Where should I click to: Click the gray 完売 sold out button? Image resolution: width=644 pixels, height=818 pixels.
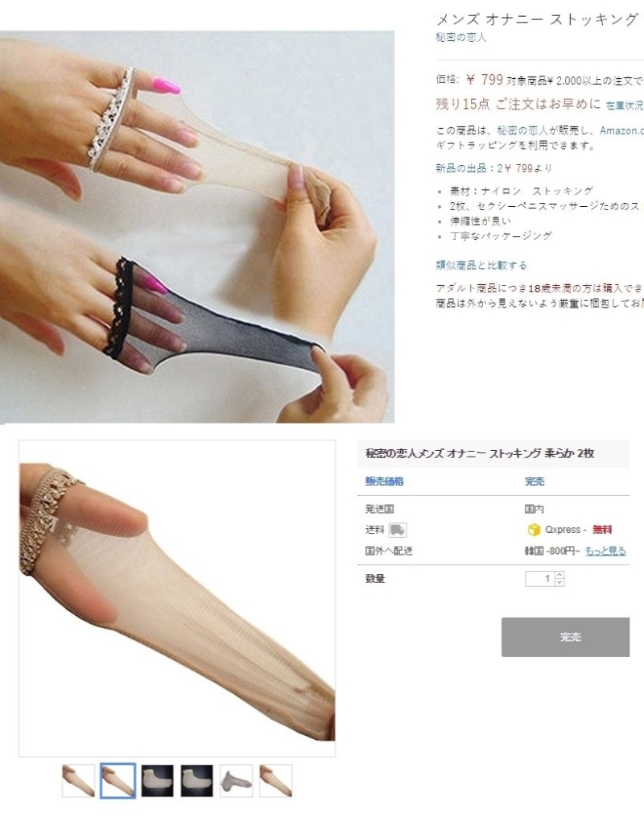(565, 637)
